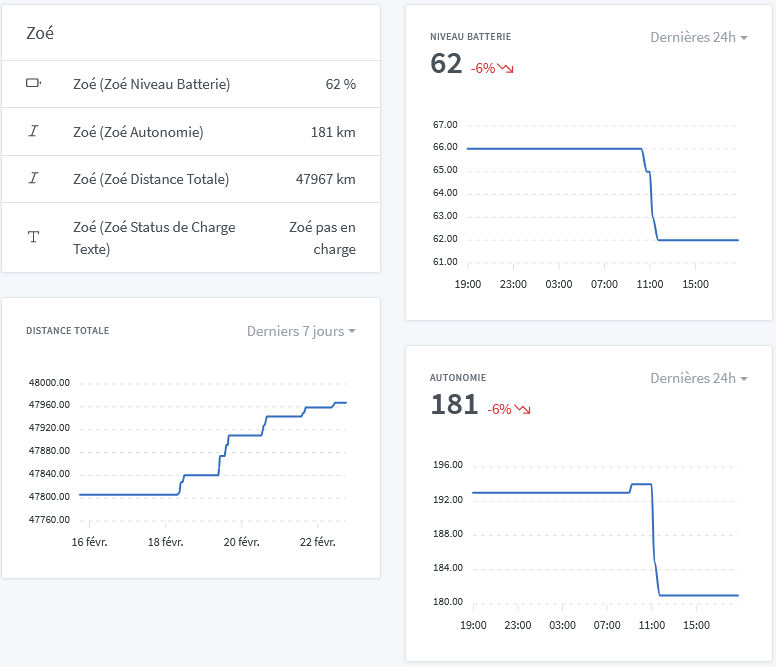Click the red trend arrow in Niveau Batterie card
Screen dimensions: 776x667
506,69
